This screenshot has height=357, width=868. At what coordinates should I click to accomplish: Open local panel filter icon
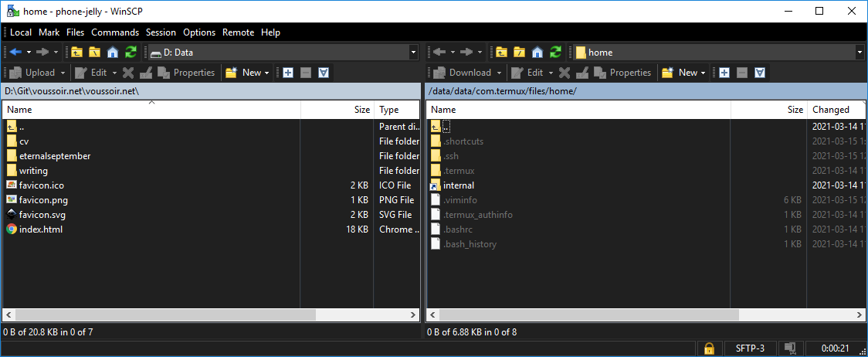[x=324, y=73]
